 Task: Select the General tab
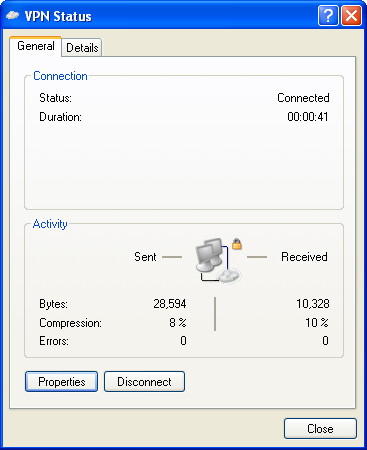point(36,46)
